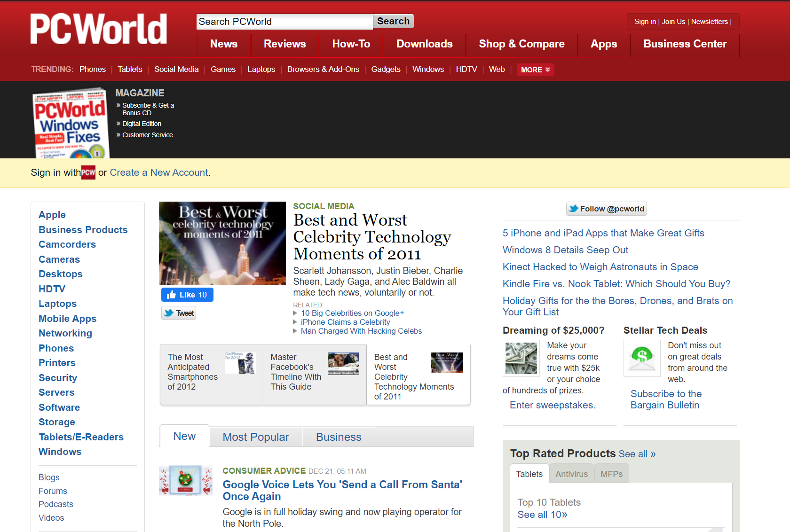Open the Business Center menu
Screen dimensions: 790x532
coord(685,44)
